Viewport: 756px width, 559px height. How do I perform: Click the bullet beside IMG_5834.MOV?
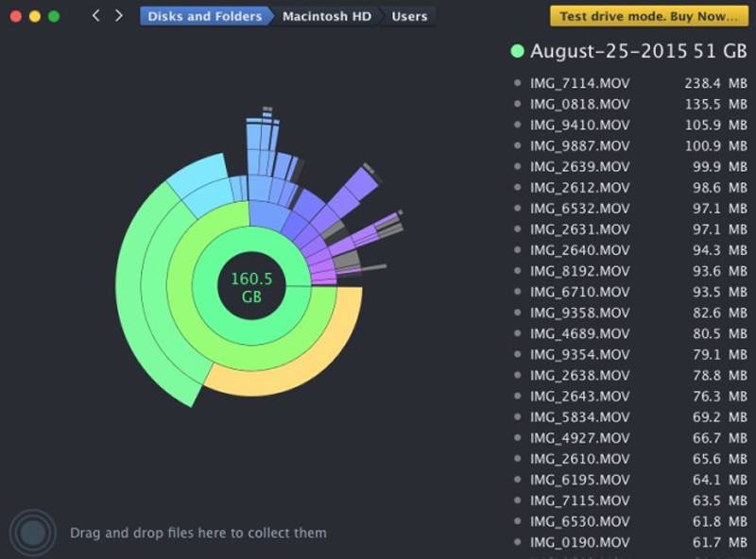point(518,416)
